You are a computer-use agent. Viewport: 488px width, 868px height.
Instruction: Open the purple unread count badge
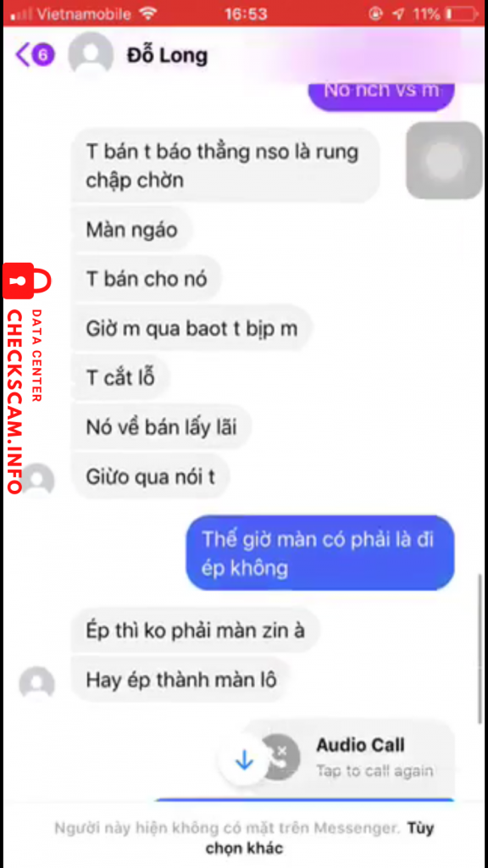point(44,55)
